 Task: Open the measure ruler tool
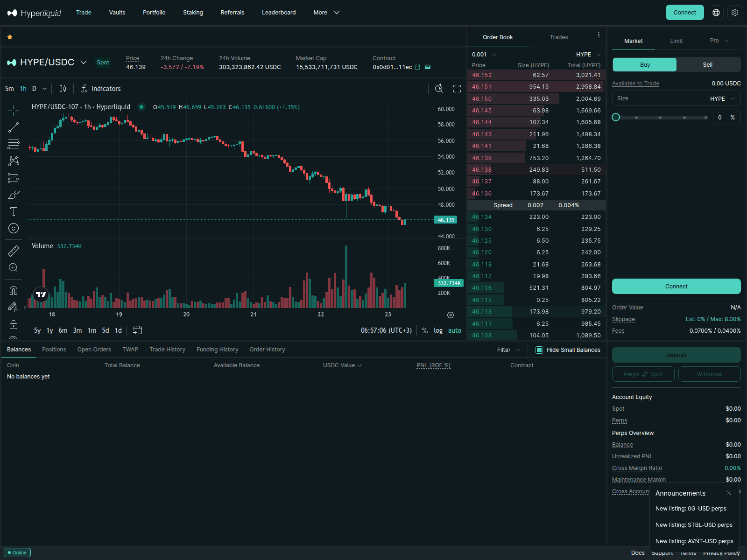point(14,251)
